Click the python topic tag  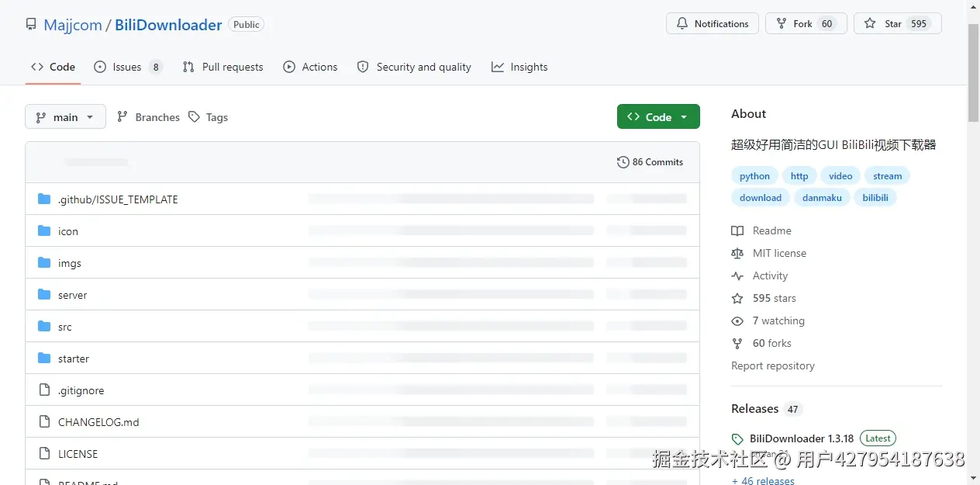pos(754,176)
